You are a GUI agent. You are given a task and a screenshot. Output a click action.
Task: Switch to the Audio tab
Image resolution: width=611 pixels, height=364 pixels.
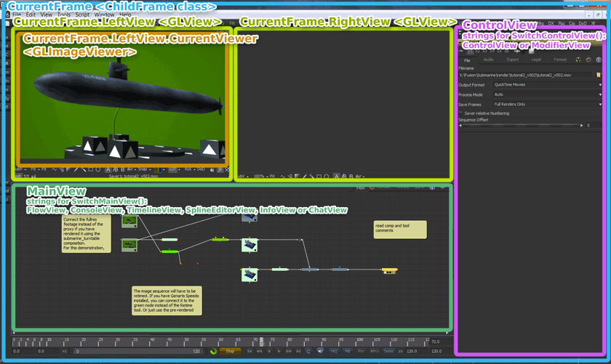point(488,60)
